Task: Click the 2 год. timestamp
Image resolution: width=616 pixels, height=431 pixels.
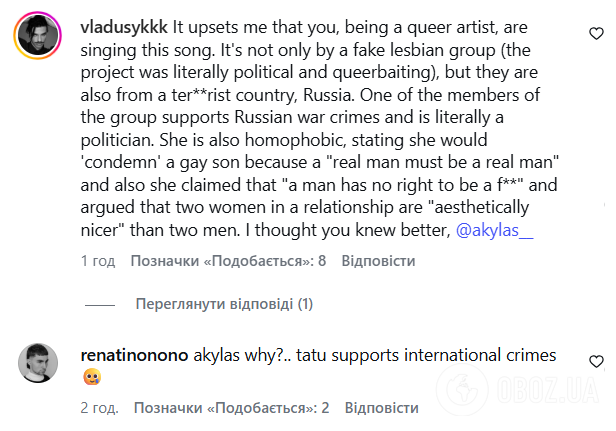Action: point(99,408)
